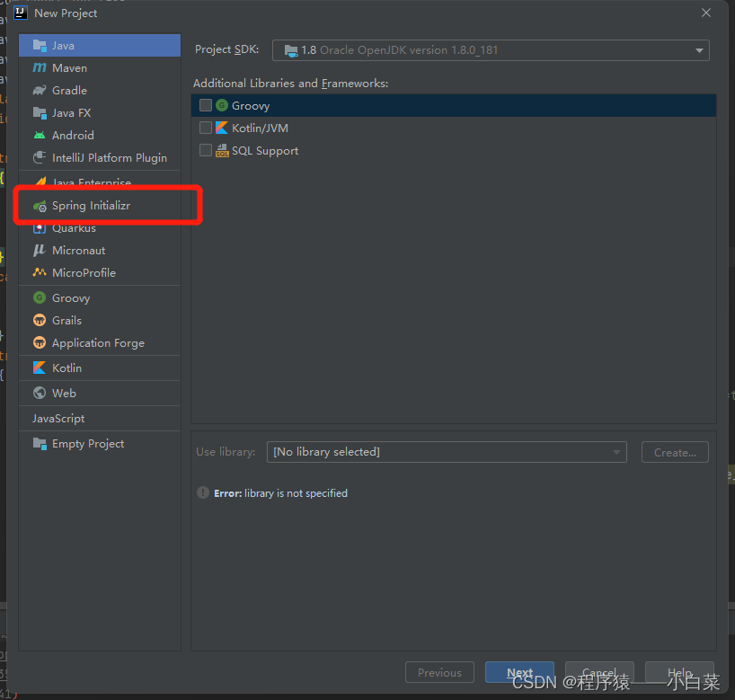Close the New Project dialog
The image size is (735, 700).
click(x=706, y=13)
